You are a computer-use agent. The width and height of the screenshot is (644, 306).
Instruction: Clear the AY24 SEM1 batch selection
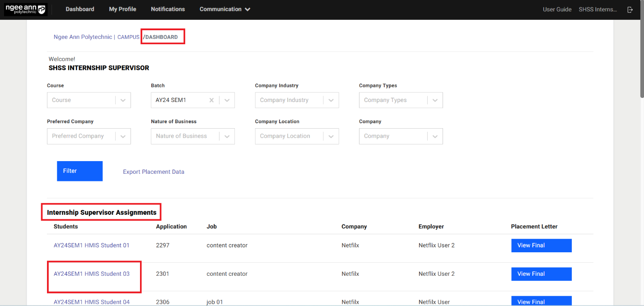211,100
